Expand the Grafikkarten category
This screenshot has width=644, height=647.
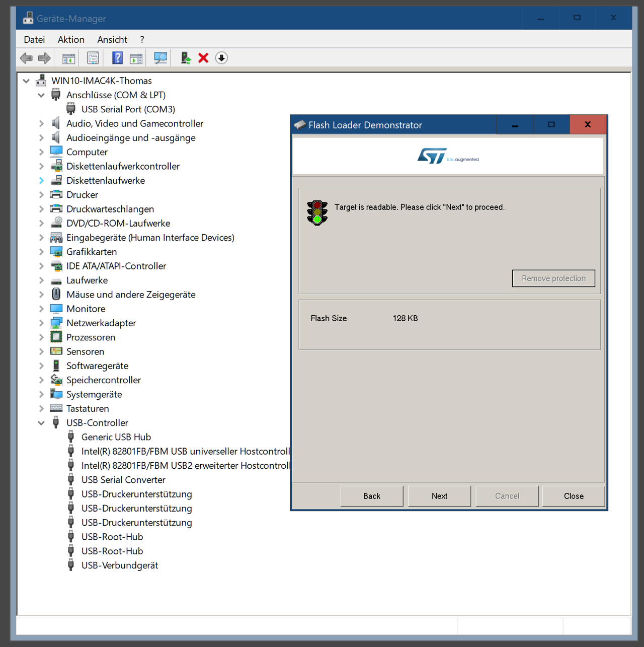[41, 252]
